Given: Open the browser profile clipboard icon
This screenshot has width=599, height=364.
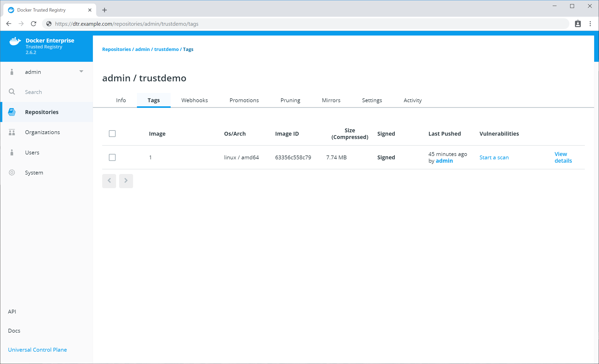Looking at the screenshot, I should pos(578,24).
